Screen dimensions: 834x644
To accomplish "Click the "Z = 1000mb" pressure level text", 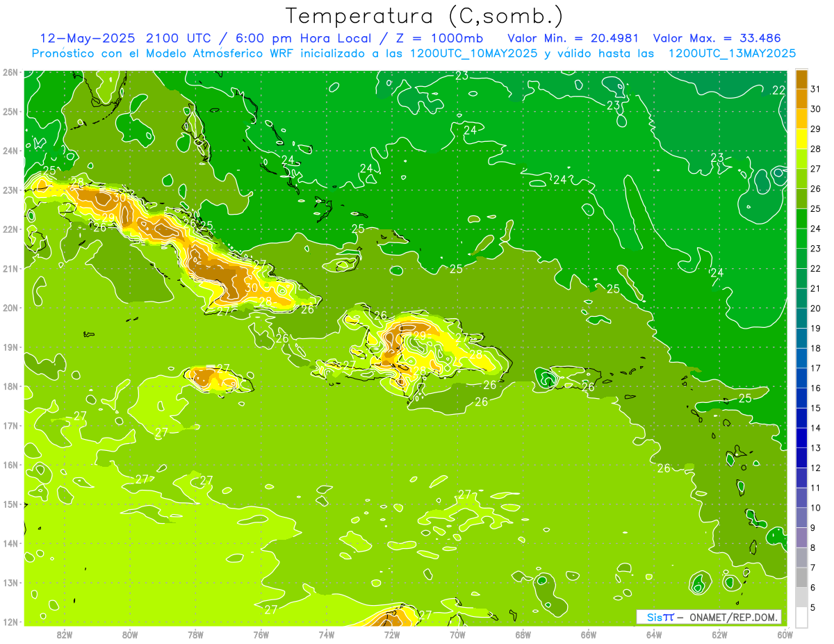I will (x=439, y=38).
